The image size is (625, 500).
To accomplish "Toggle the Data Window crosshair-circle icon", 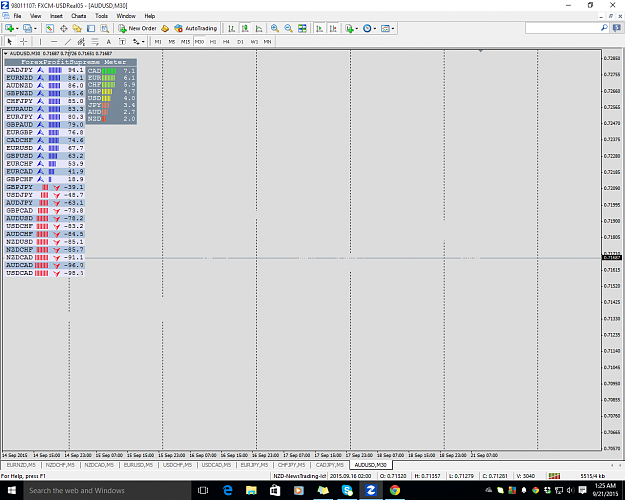I will click(x=63, y=28).
